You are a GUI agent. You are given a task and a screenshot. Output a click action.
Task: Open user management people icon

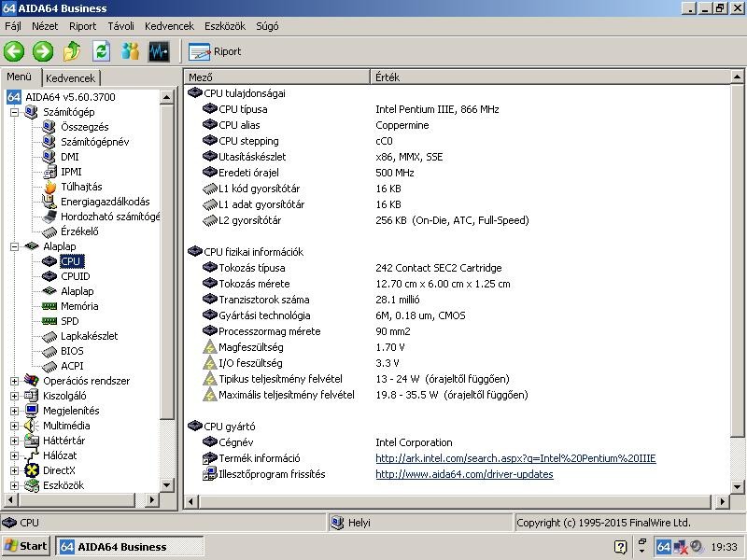coord(130,51)
